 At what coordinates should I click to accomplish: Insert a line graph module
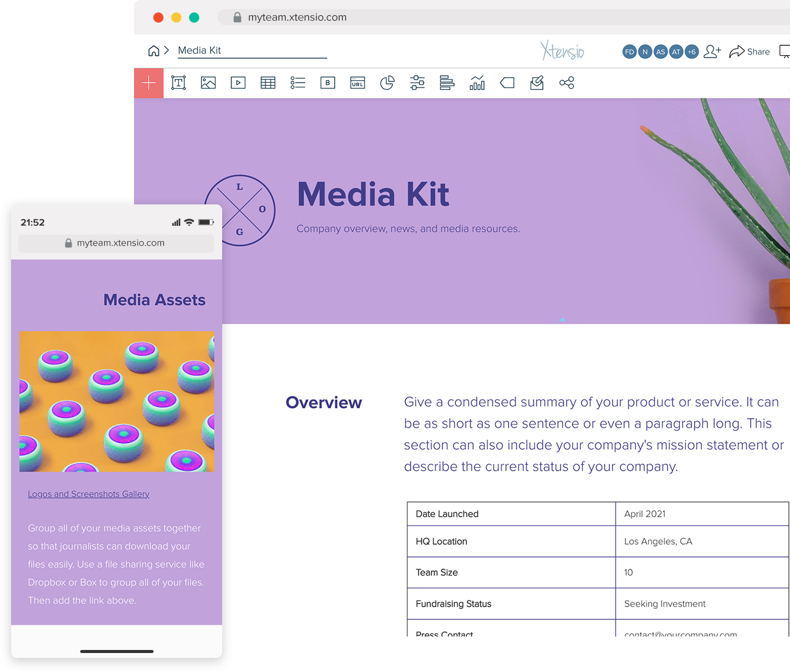(477, 83)
